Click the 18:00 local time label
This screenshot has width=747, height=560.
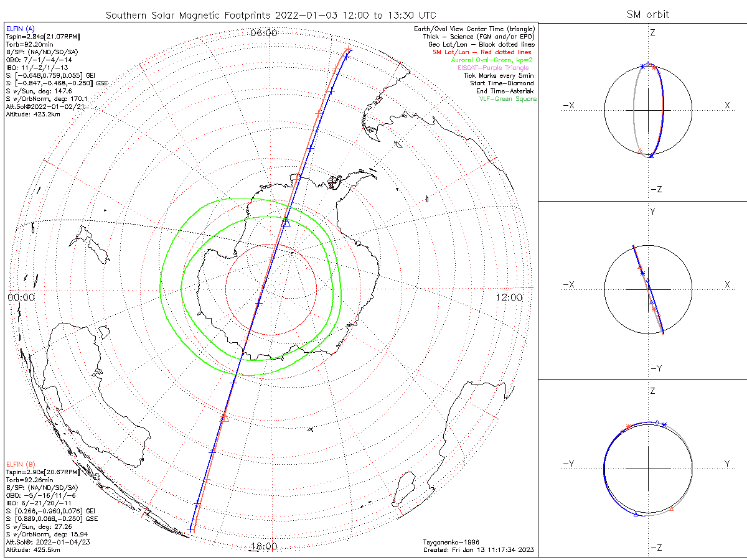(x=263, y=546)
